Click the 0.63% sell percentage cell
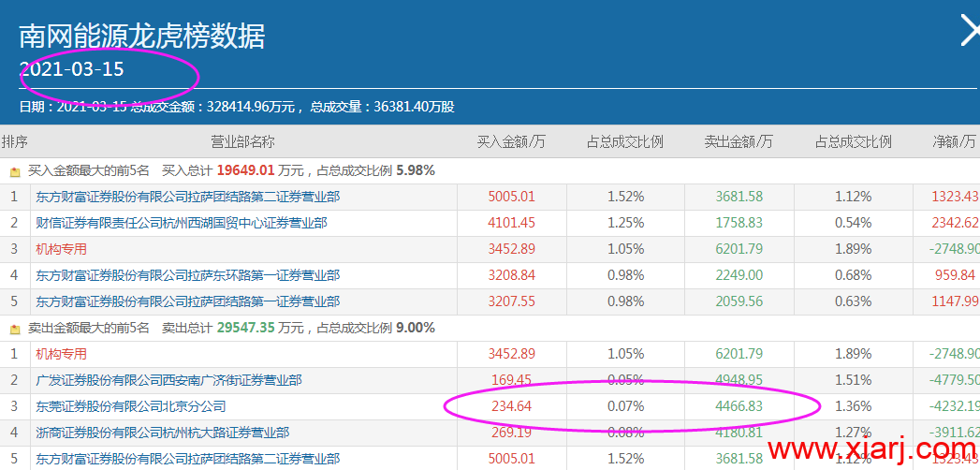 tap(853, 301)
